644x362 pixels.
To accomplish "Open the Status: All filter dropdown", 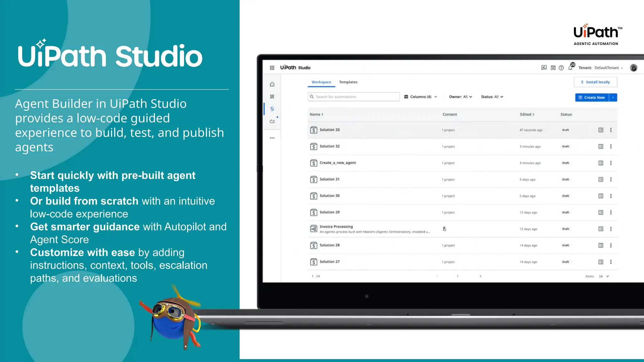I will (x=492, y=97).
